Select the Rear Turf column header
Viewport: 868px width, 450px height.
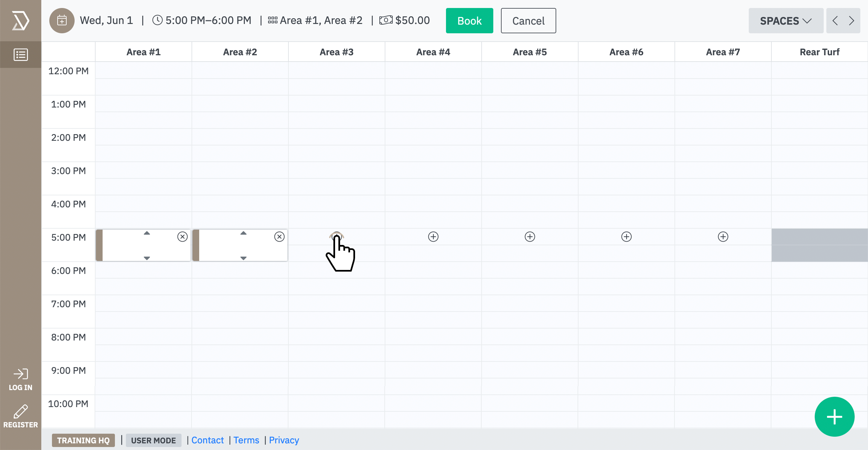pyautogui.click(x=819, y=52)
